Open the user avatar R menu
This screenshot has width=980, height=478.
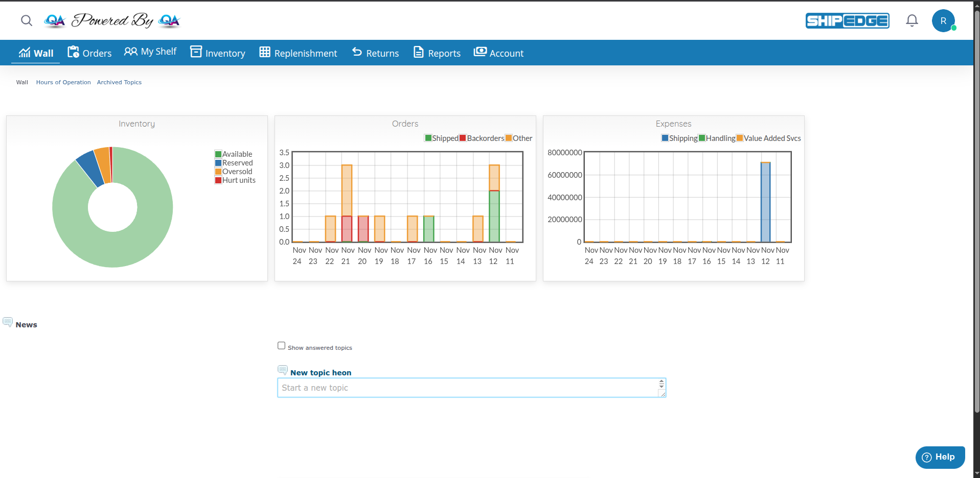(943, 21)
